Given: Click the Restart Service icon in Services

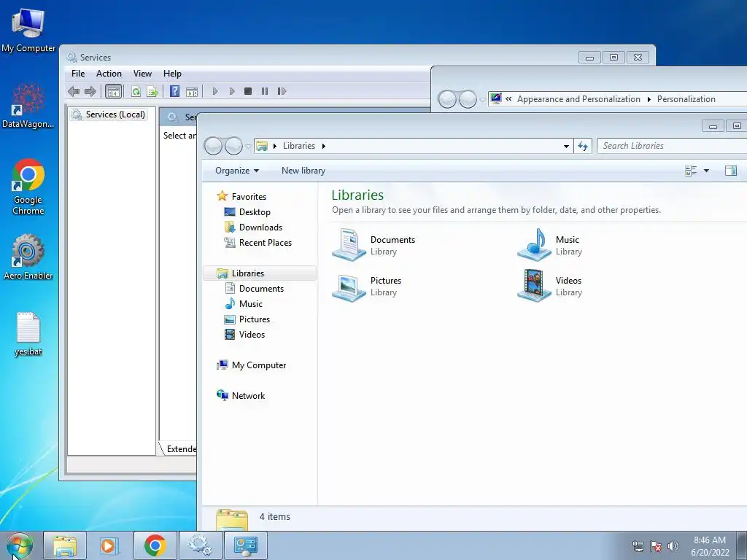Looking at the screenshot, I should coord(282,91).
